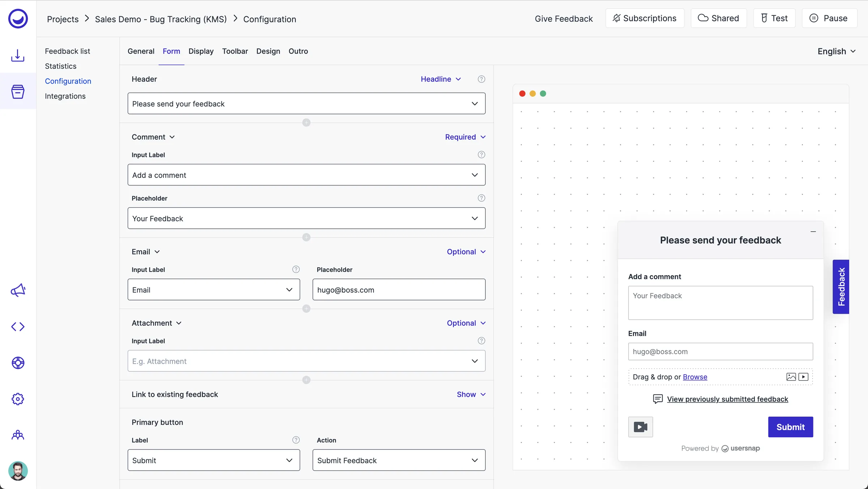
Task: Click Comment Input Label help icon
Action: 481,155
